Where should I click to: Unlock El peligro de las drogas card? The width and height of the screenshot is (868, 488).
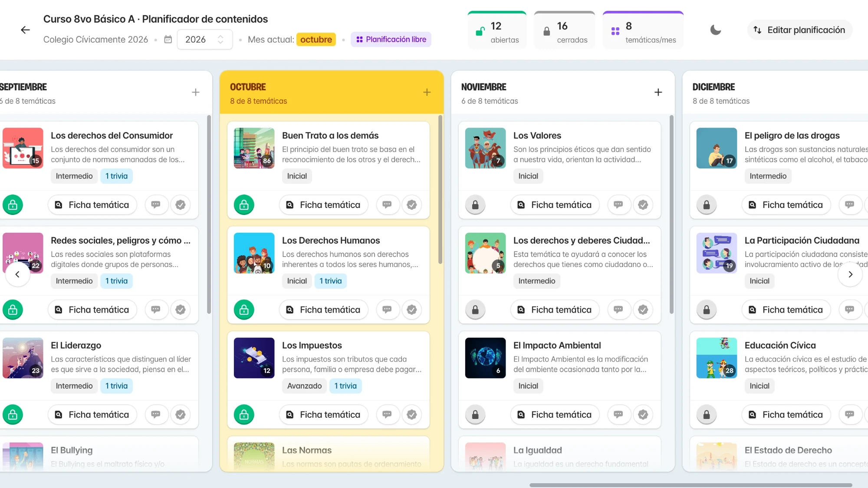[707, 205]
